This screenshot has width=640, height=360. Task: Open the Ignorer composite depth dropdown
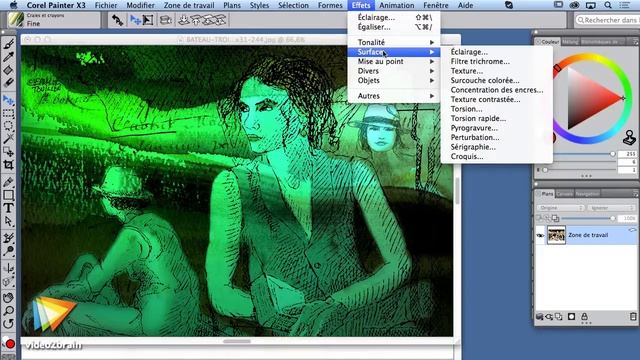point(611,208)
